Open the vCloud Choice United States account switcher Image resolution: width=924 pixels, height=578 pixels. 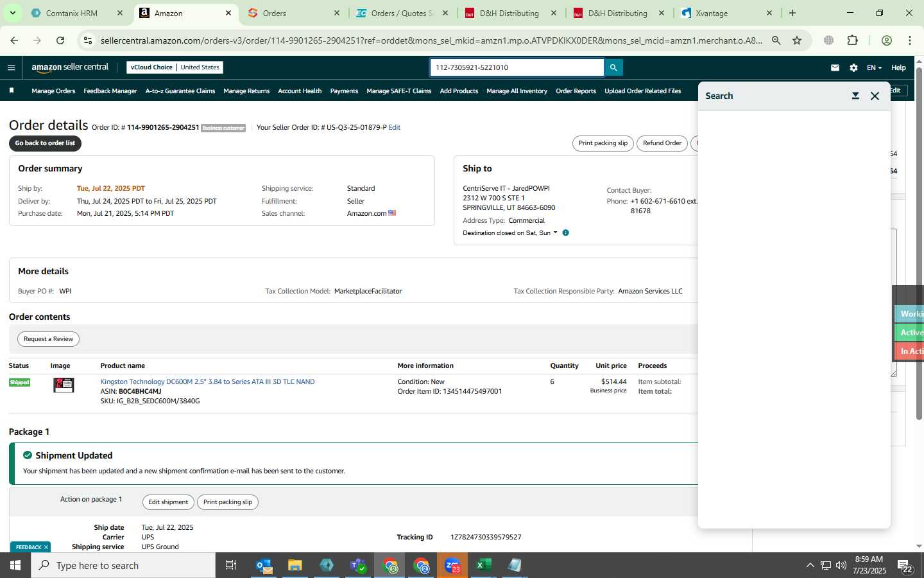tap(175, 67)
